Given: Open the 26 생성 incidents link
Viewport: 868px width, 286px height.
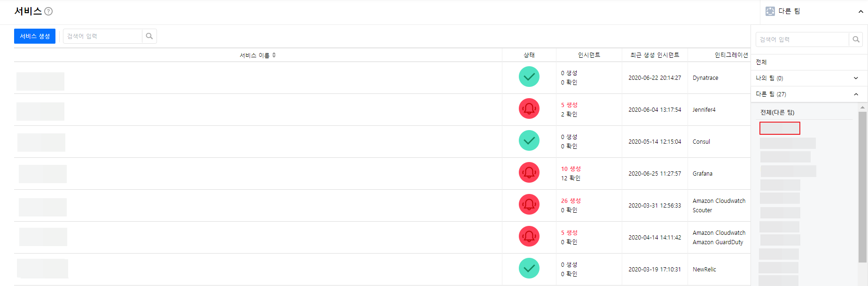Looking at the screenshot, I should [571, 201].
